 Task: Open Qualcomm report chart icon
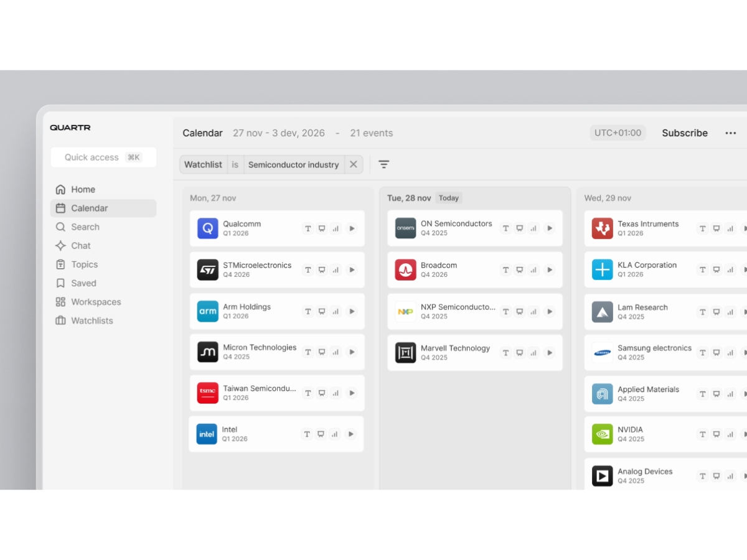(x=336, y=228)
